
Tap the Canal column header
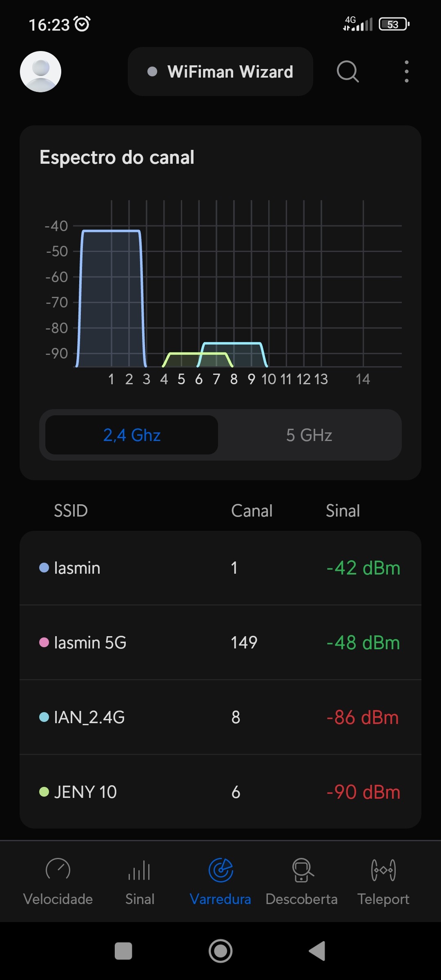252,511
